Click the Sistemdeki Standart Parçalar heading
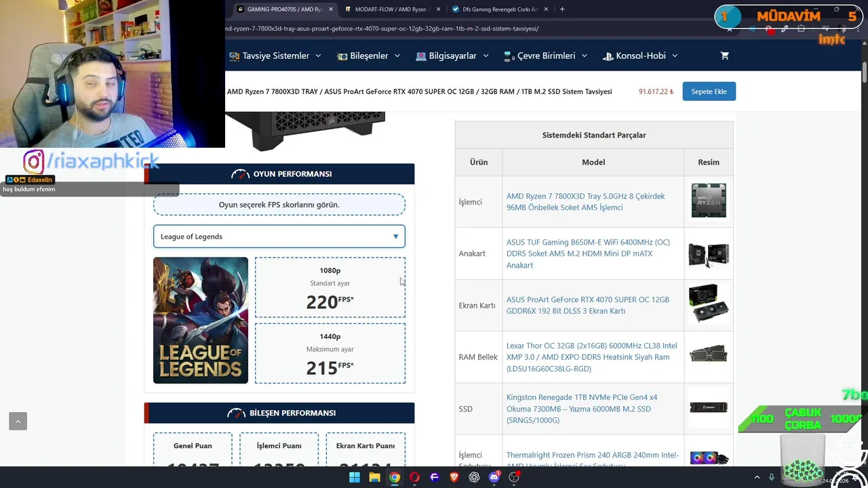 pos(594,135)
